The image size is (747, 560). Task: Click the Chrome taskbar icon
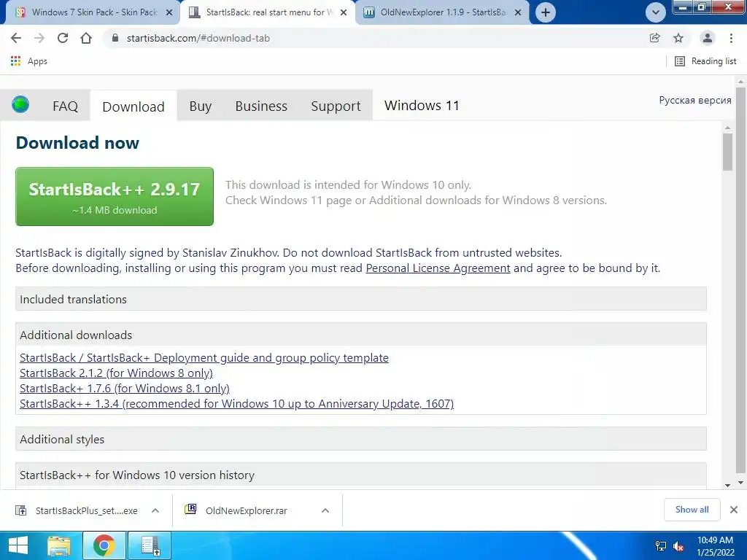104,545
